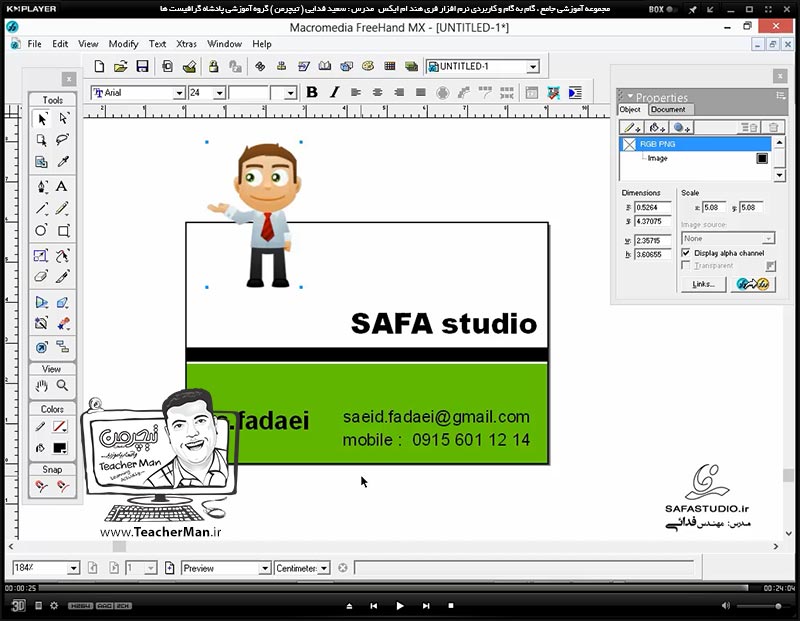Align text left in text toolbar
800x621 pixels.
pos(356,92)
